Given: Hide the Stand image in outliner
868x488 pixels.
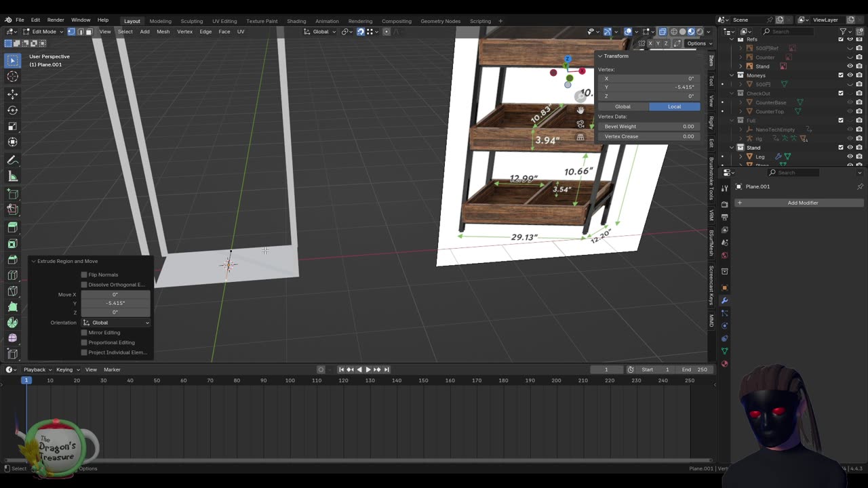Looking at the screenshot, I should (x=850, y=66).
